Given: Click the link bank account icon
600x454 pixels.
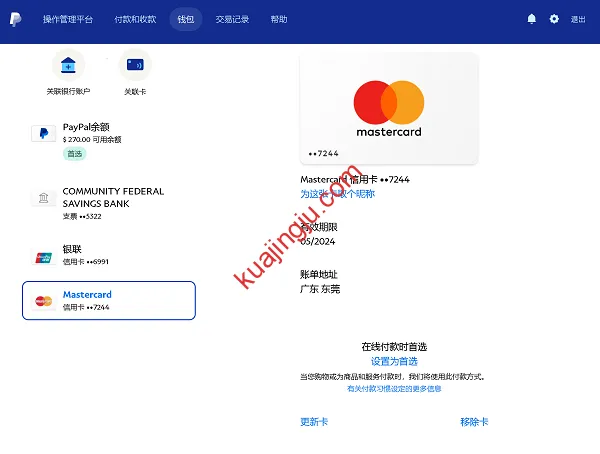Looking at the screenshot, I should [x=68, y=66].
